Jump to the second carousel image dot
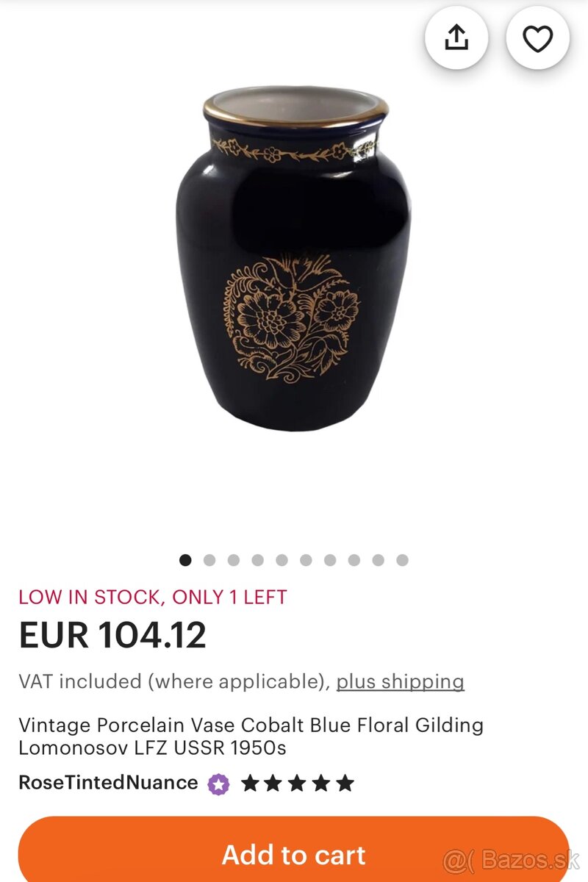The image size is (588, 882). tap(209, 560)
